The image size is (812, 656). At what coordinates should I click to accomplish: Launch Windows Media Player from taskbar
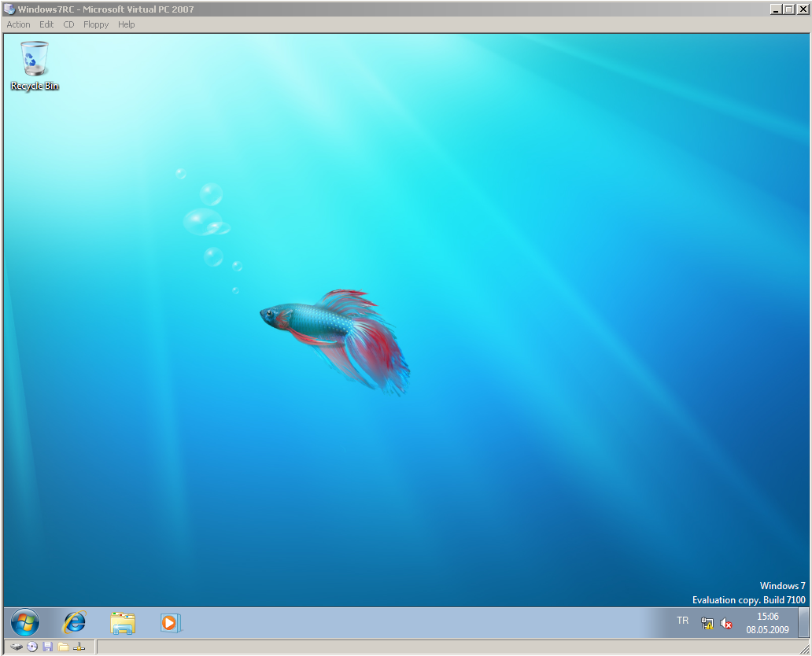pos(171,623)
